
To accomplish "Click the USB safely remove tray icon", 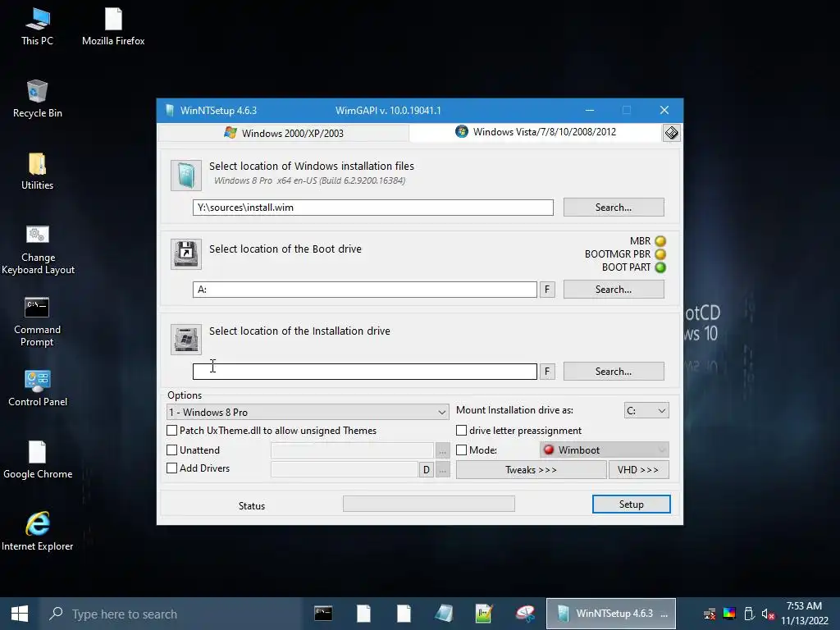I will point(750,614).
